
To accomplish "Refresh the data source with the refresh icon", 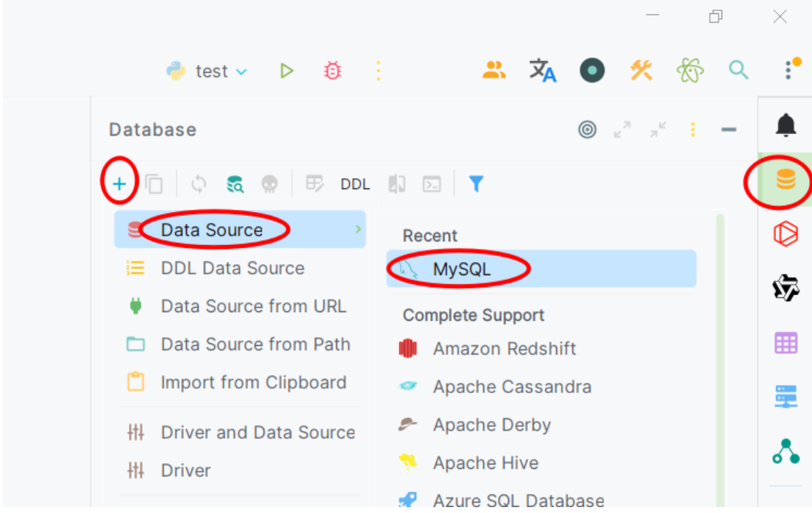I will pos(197,184).
